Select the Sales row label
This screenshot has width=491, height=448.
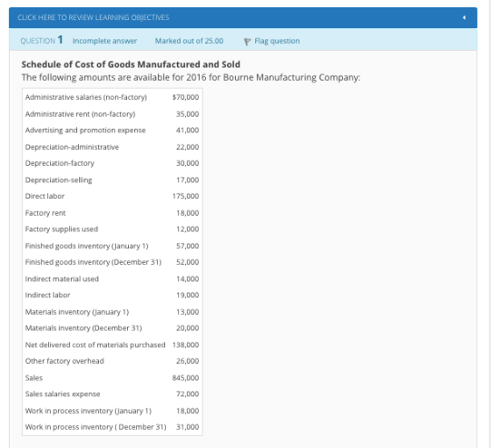click(x=34, y=378)
